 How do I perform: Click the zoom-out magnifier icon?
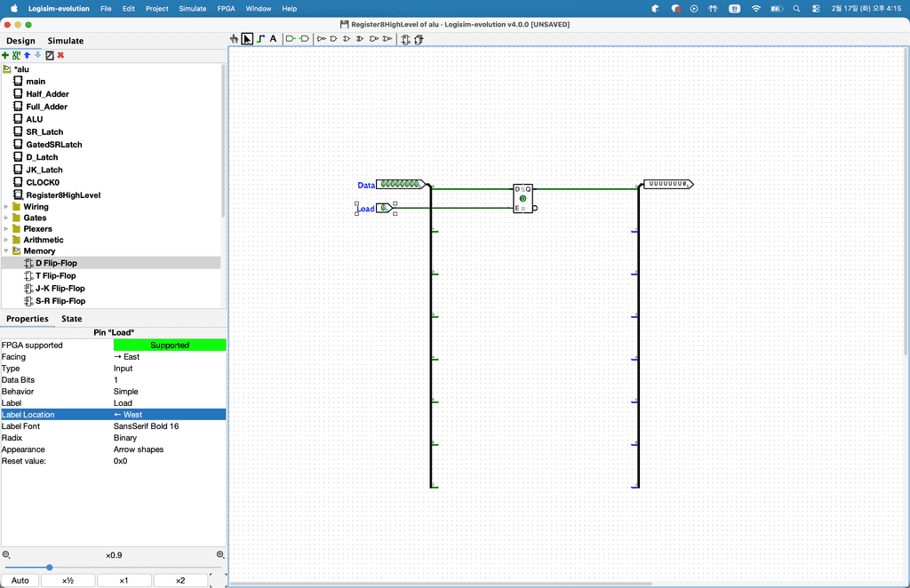pos(6,555)
